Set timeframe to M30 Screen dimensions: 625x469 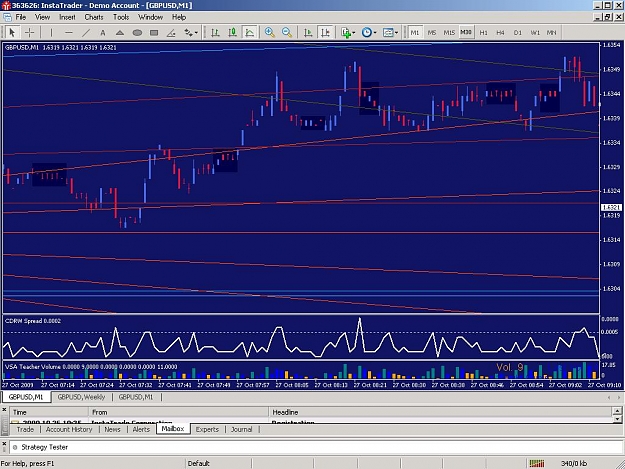click(x=466, y=33)
